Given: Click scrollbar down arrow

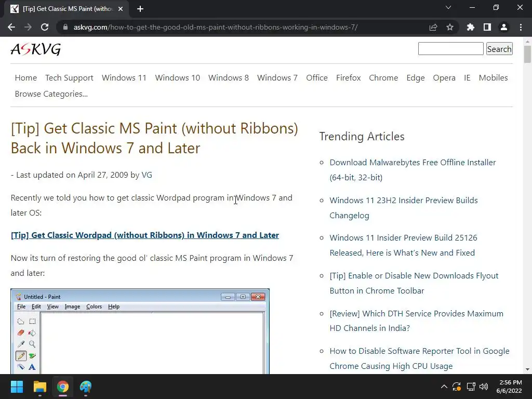Looking at the screenshot, I should pos(527,369).
